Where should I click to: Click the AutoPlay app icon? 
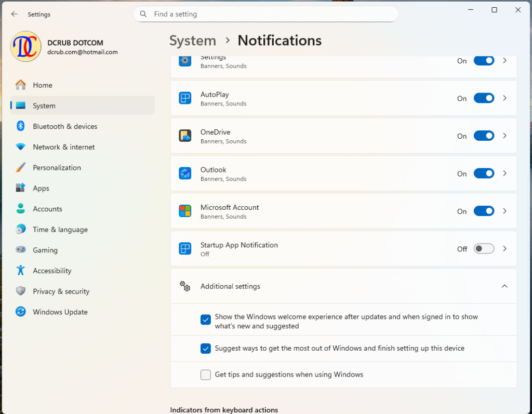[x=185, y=98]
